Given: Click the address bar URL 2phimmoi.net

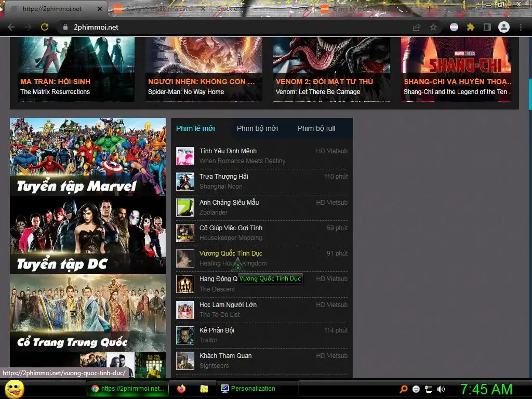Looking at the screenshot, I should (x=96, y=27).
